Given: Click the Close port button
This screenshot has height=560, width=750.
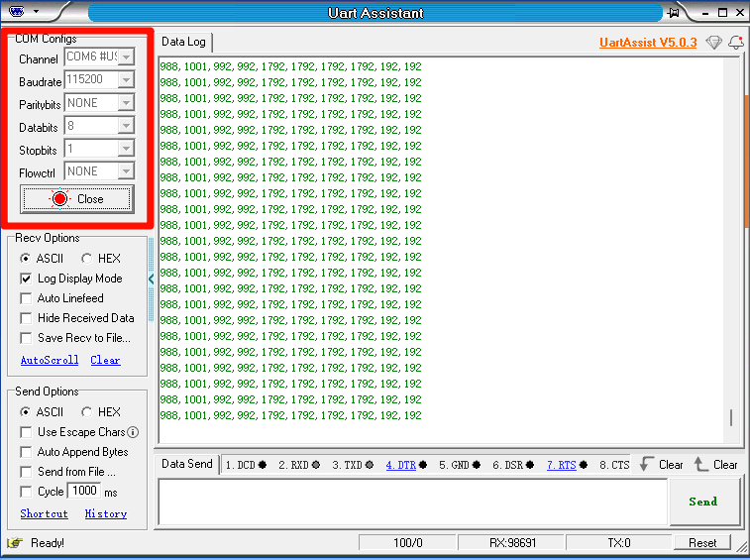Looking at the screenshot, I should pos(77,199).
